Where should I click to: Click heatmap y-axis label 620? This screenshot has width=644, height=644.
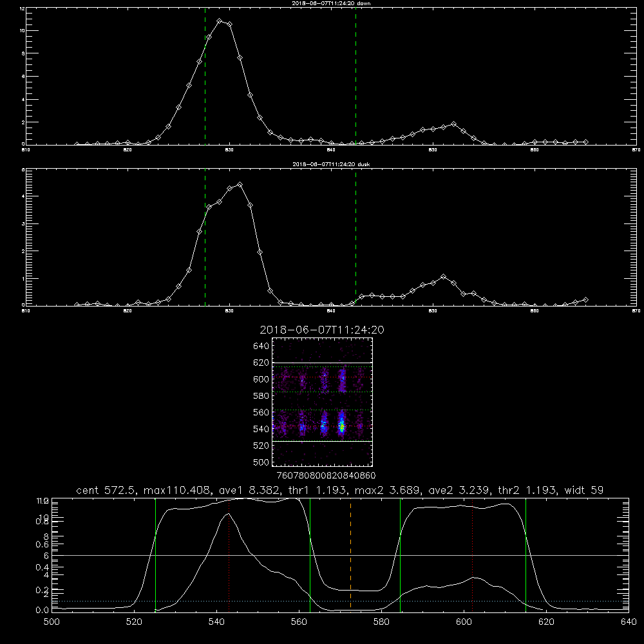pyautogui.click(x=261, y=363)
